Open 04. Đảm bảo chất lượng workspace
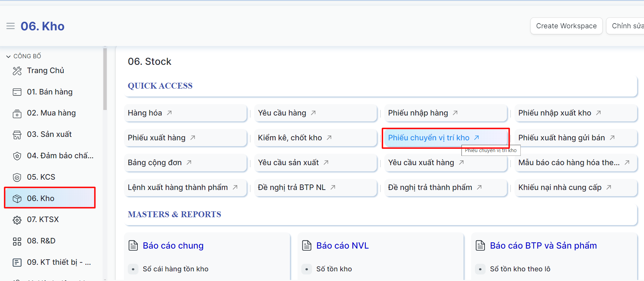This screenshot has height=281, width=644. click(x=60, y=156)
